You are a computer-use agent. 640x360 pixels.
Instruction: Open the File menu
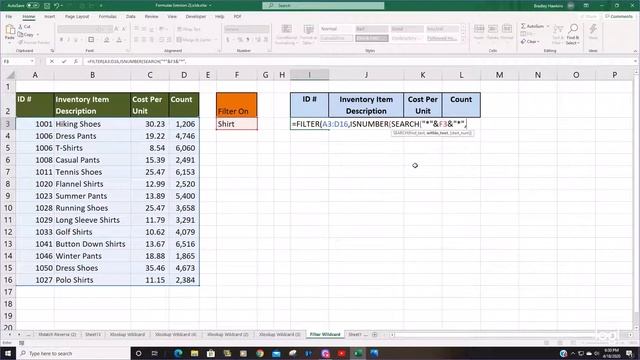pyautogui.click(x=9, y=17)
